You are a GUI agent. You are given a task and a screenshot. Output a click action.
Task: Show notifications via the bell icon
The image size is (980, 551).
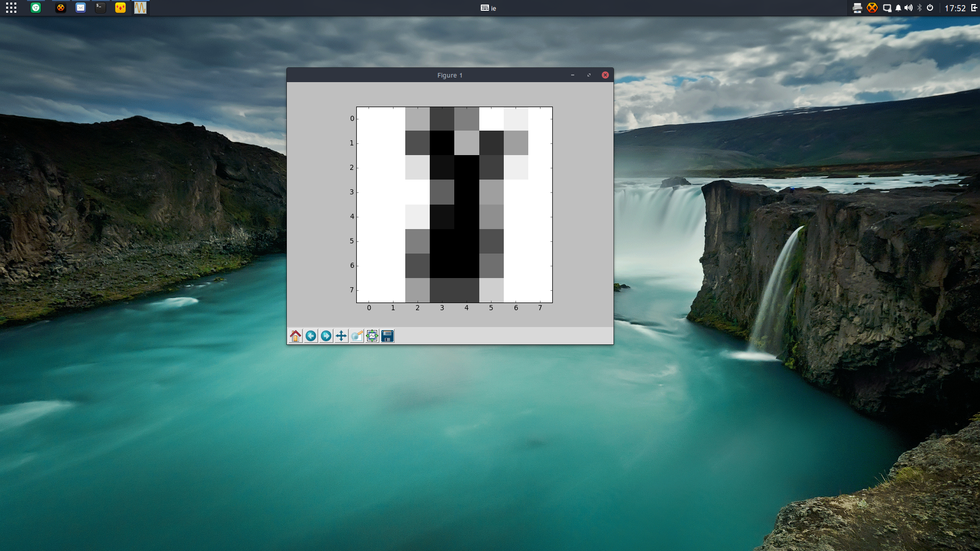point(898,8)
